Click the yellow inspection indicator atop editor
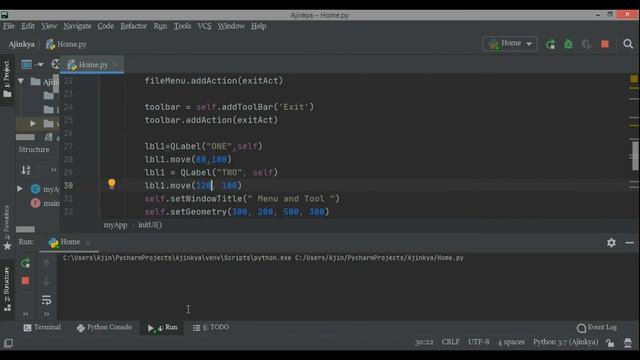 [x=634, y=78]
